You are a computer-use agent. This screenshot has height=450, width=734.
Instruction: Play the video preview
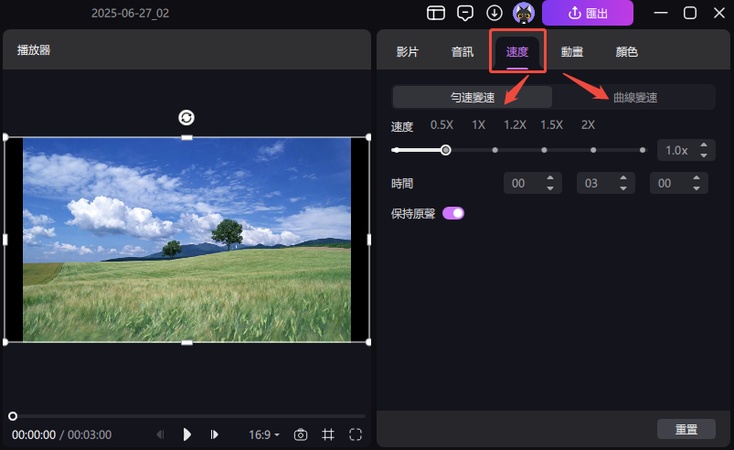187,435
